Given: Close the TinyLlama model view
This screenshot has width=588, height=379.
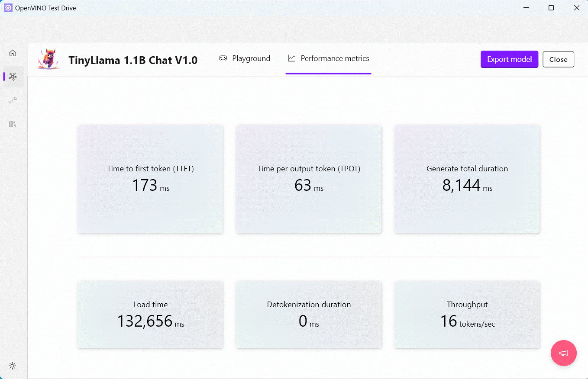Looking at the screenshot, I should tap(558, 59).
